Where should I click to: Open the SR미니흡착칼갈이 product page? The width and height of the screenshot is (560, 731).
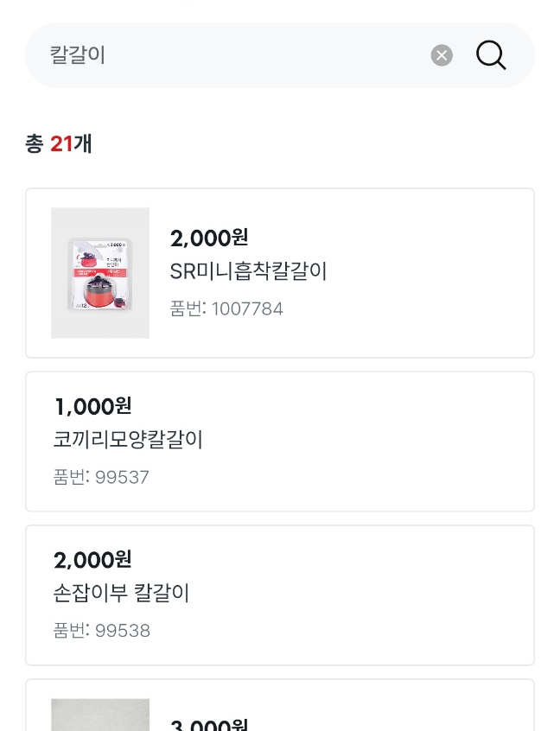(248, 270)
